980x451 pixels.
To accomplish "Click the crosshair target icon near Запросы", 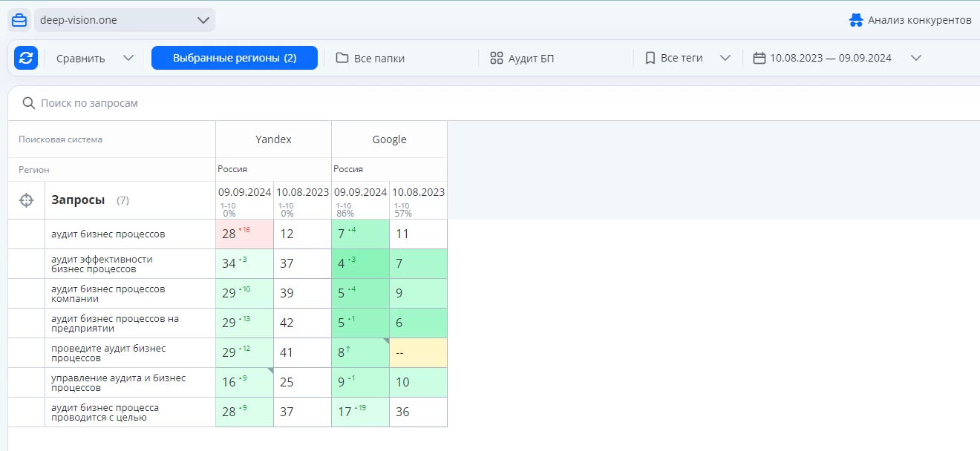I will click(26, 200).
